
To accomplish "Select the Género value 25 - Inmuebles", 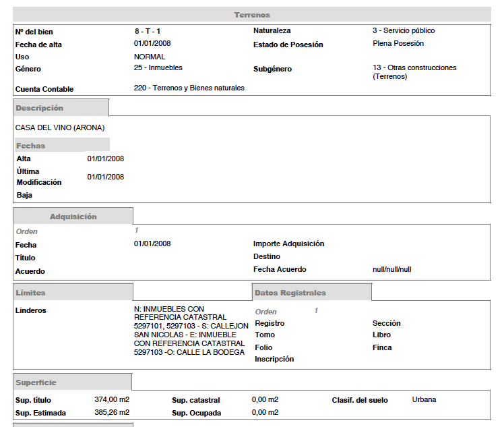I will tap(158, 68).
